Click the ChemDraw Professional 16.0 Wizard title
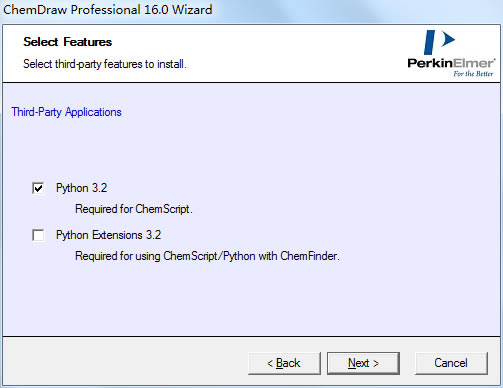Screen dimensions: 503x388 (x=108, y=9)
